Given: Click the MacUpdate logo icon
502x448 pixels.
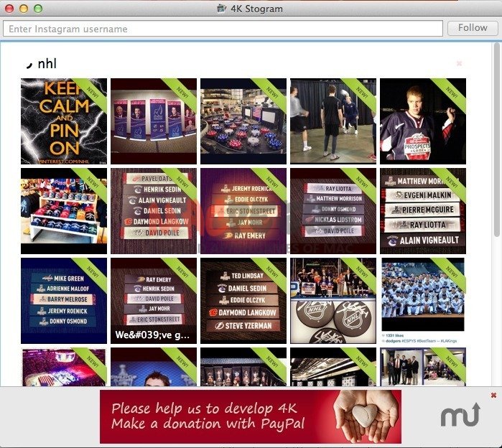Looking at the screenshot, I should pyautogui.click(x=460, y=415).
